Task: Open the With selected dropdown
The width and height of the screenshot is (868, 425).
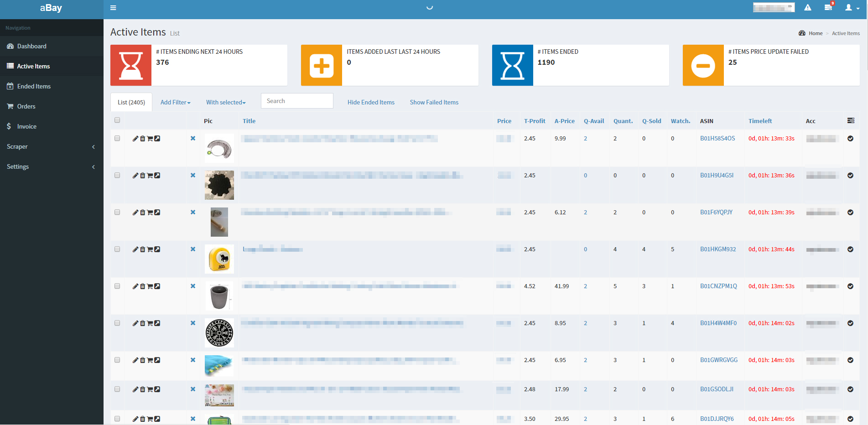Action: click(226, 103)
